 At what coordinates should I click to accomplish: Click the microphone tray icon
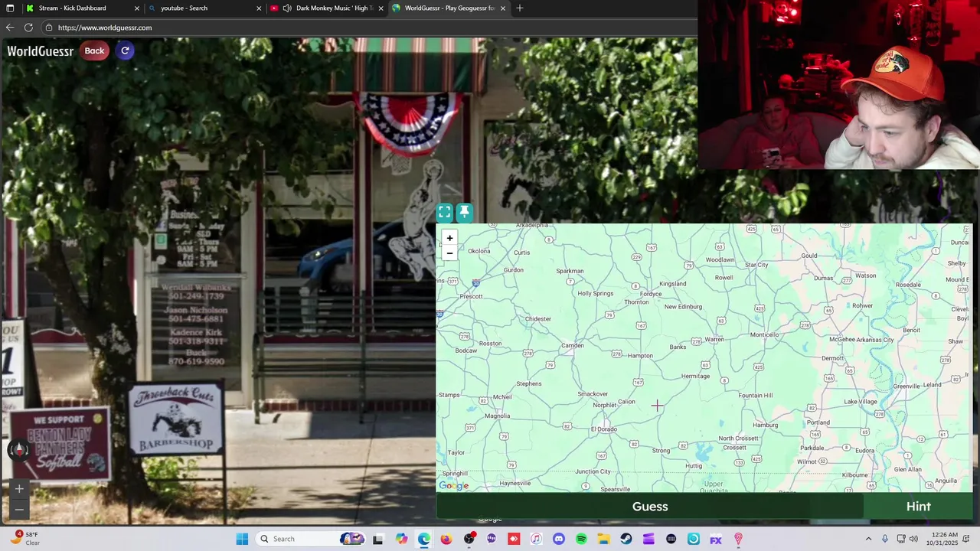click(x=885, y=539)
